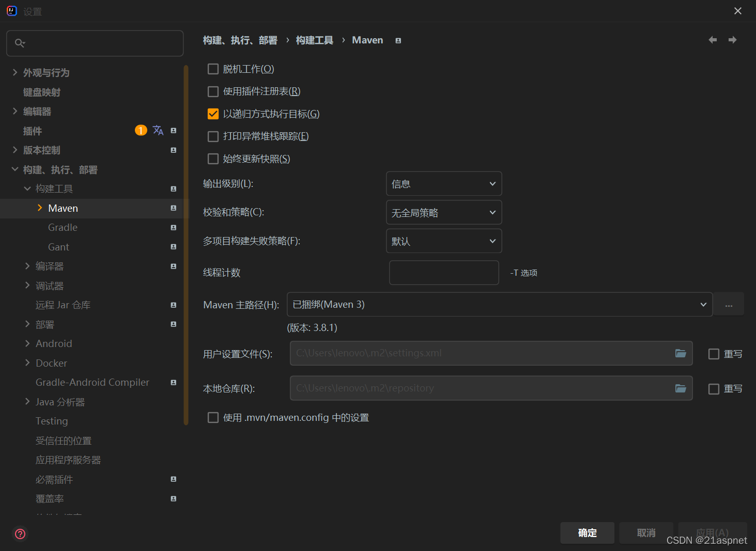Click folder icon in 本地仓库 field
This screenshot has height=551, width=756.
pos(681,388)
